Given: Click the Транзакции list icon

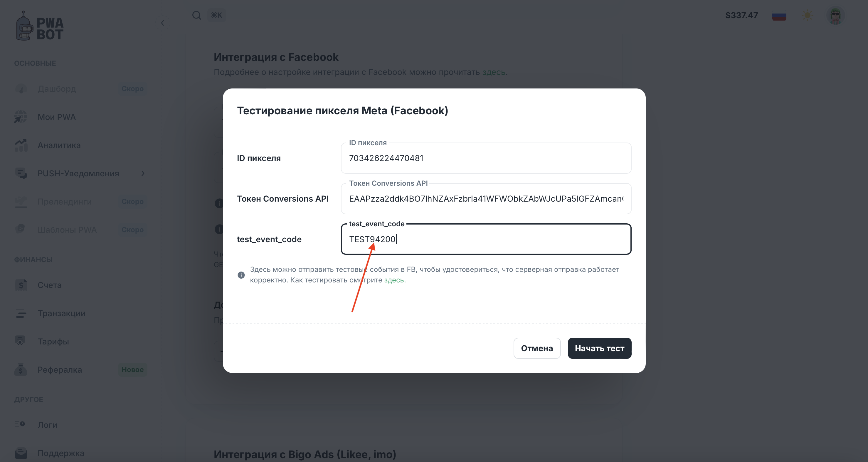Looking at the screenshot, I should 21,313.
